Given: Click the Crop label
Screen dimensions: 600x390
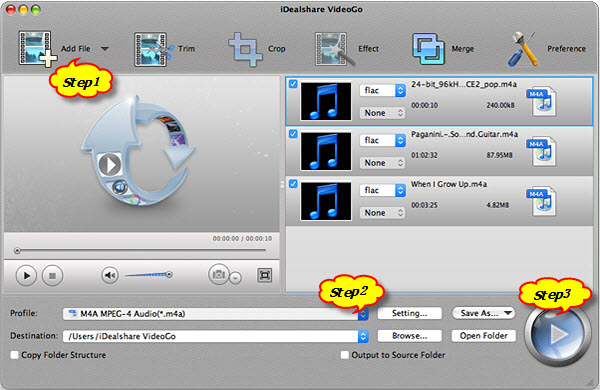Looking at the screenshot, I should click(x=277, y=49).
